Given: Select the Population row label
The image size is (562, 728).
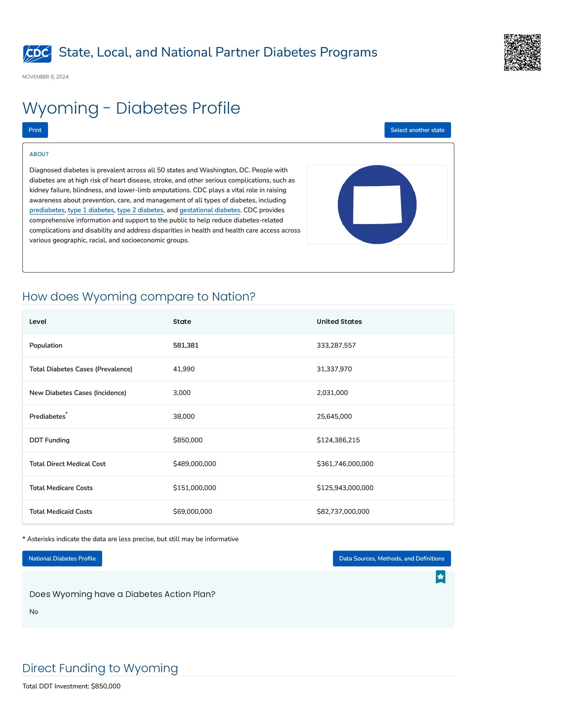Looking at the screenshot, I should pos(46,345).
